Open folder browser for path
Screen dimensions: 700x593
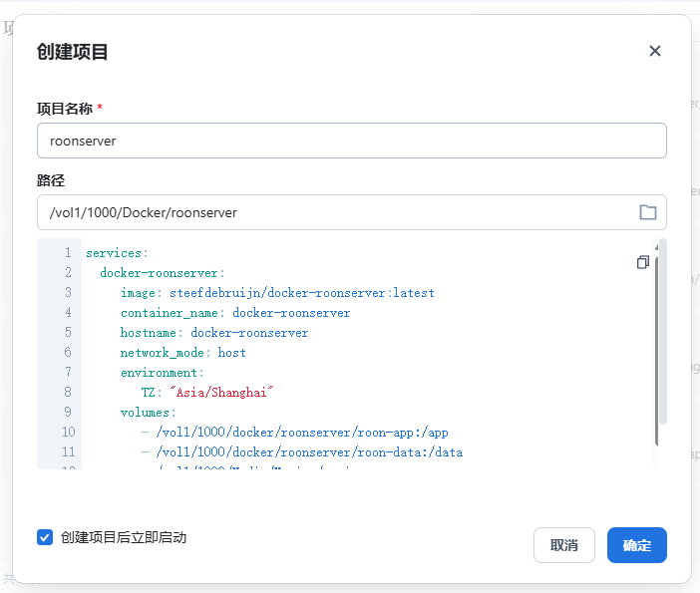coord(648,212)
